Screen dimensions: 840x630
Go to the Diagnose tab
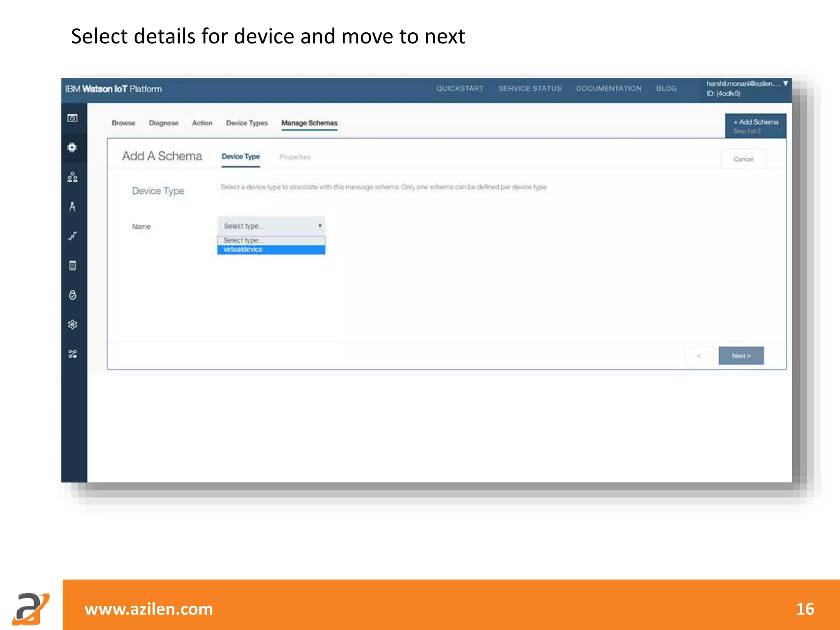pyautogui.click(x=163, y=123)
